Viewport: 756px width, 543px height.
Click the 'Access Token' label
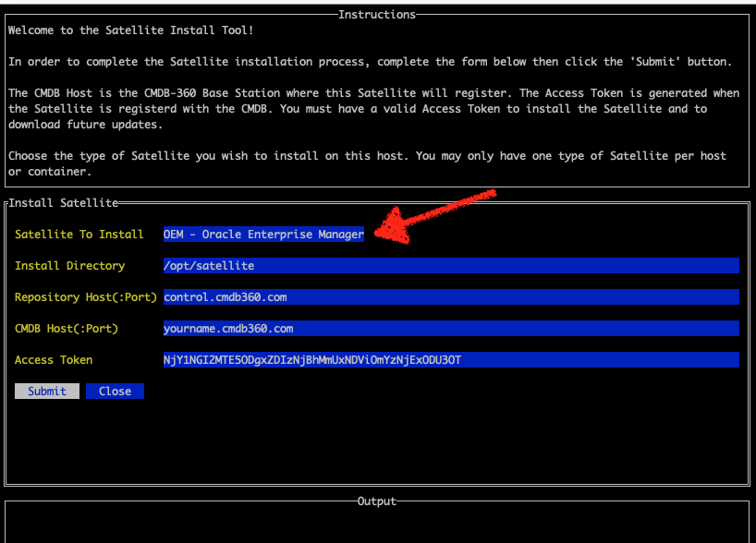(54, 359)
